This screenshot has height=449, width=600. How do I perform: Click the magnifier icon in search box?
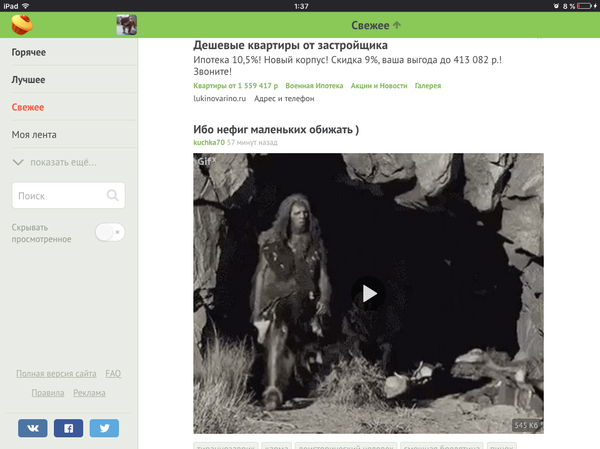(112, 195)
